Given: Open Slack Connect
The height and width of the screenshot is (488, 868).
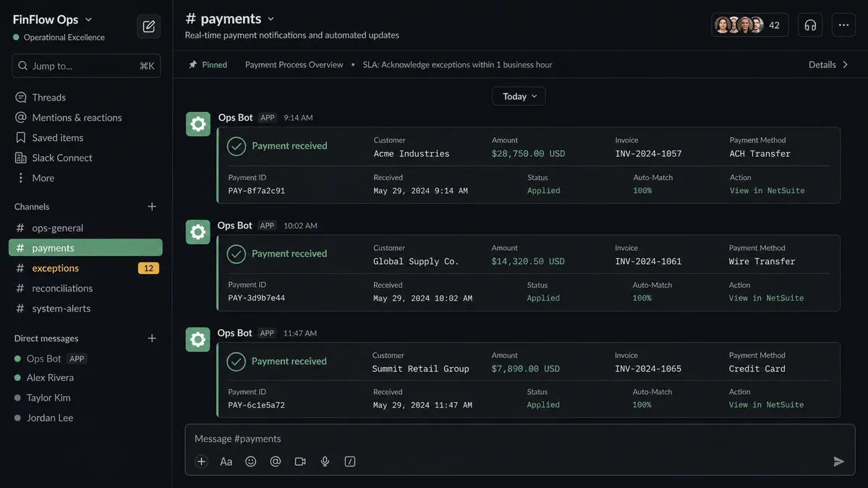Looking at the screenshot, I should tap(54, 158).
